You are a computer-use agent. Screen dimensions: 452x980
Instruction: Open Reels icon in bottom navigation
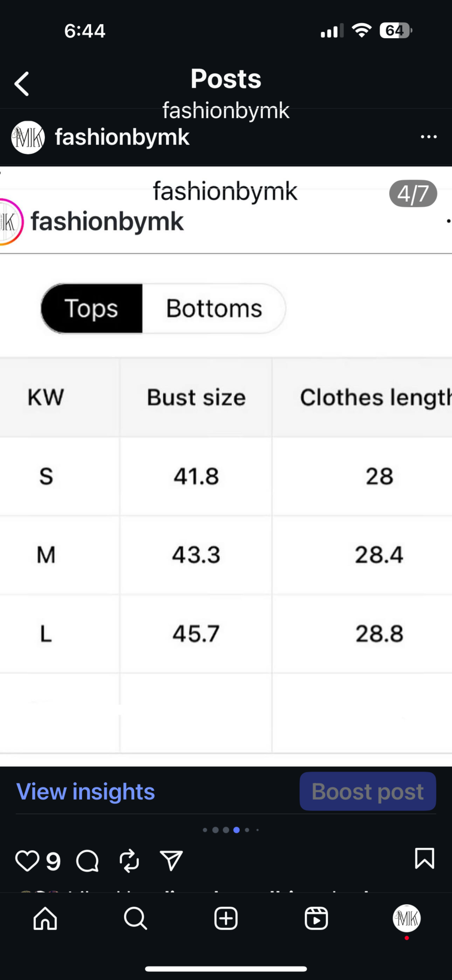(316, 918)
